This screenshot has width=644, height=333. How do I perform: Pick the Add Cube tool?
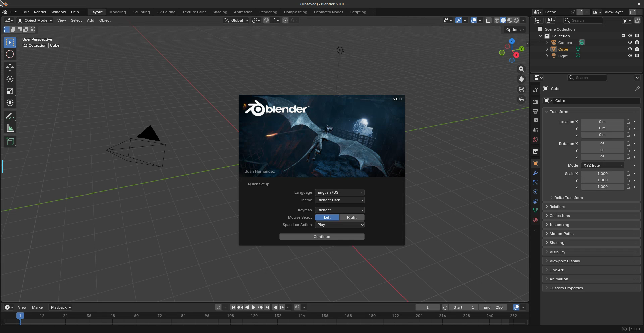[x=10, y=142]
